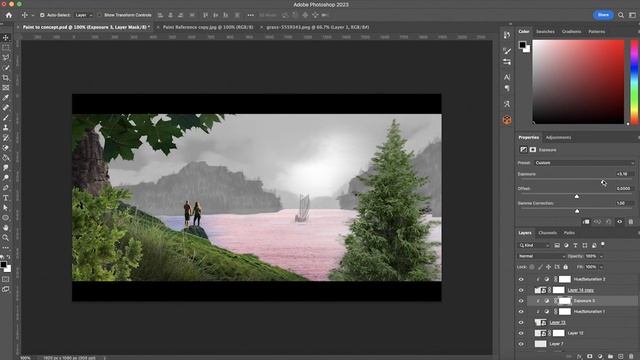640x360 pixels.
Task: Select the mask icon in Properties panel
Action: coord(533,150)
